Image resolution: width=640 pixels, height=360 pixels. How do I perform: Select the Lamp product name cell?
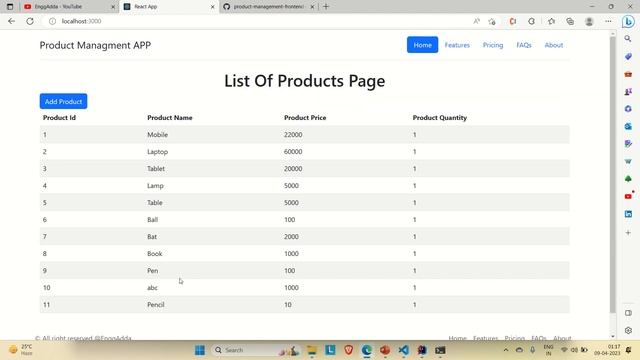click(x=155, y=186)
